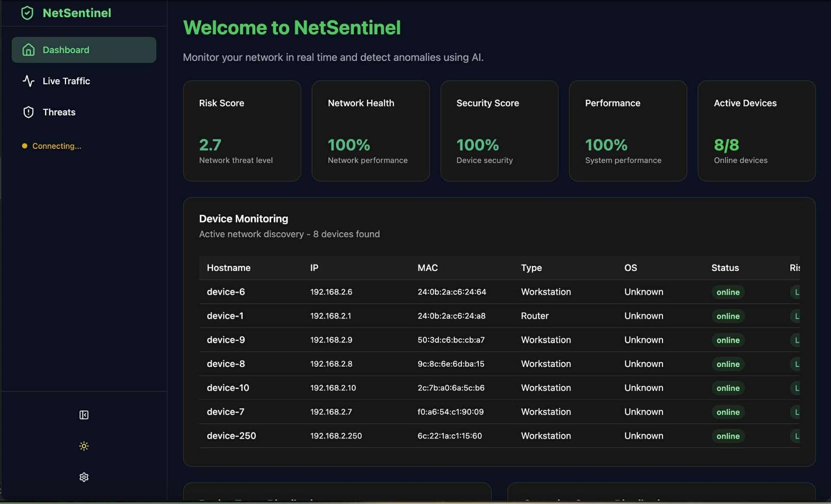Click online badge for device-250
Viewport: 831px width, 504px height.
(x=728, y=436)
